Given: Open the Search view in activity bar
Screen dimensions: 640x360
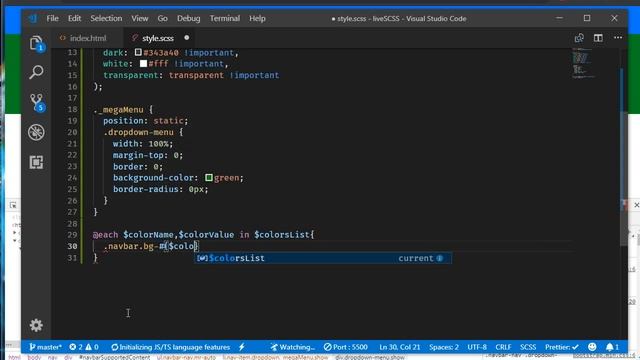Looking at the screenshot, I should pos(36,72).
